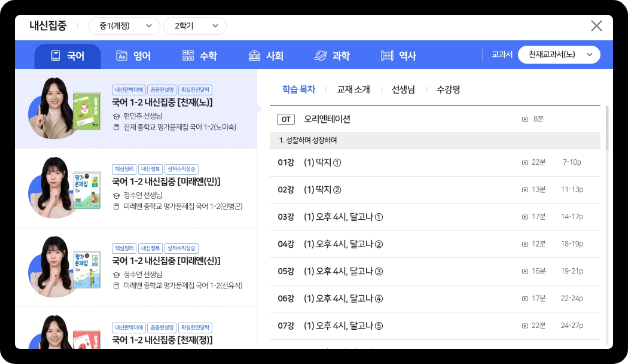Click the OT badge next to 오리엔테이션
This screenshot has width=628, height=364.
(286, 119)
